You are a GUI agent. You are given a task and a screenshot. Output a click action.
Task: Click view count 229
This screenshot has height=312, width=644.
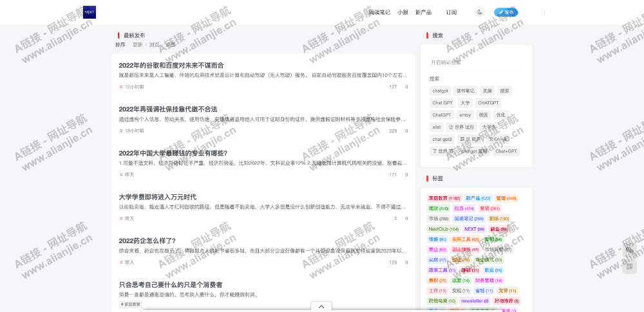coord(393,131)
